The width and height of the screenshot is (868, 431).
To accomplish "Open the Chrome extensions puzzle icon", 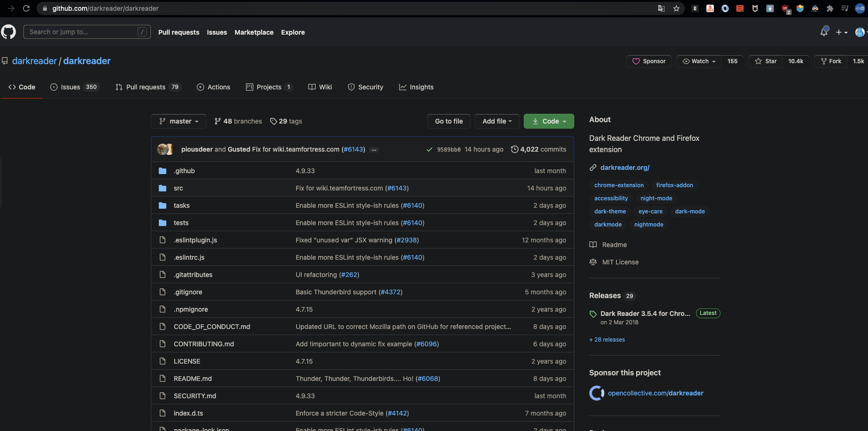I will point(830,8).
